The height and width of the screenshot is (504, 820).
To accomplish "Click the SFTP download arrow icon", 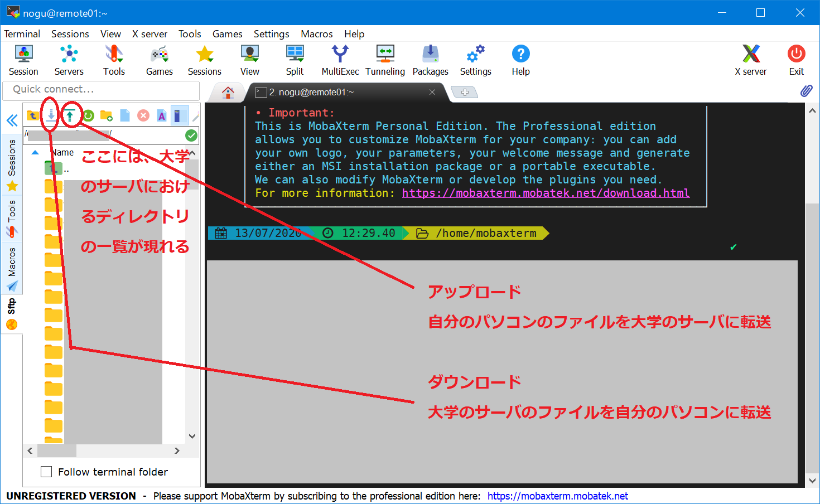I will click(51, 115).
